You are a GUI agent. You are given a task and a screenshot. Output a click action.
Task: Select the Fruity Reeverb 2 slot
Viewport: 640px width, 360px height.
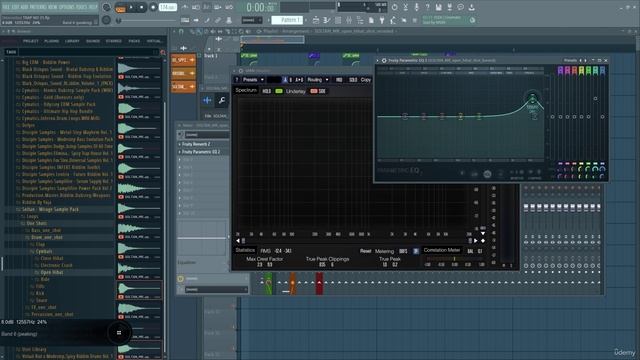pyautogui.click(x=203, y=144)
